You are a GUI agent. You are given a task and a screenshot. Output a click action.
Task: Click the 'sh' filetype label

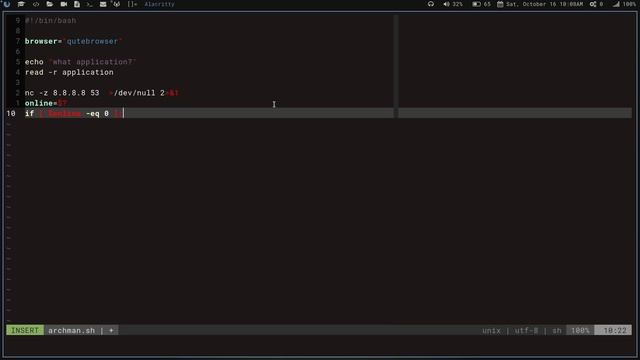coord(557,330)
